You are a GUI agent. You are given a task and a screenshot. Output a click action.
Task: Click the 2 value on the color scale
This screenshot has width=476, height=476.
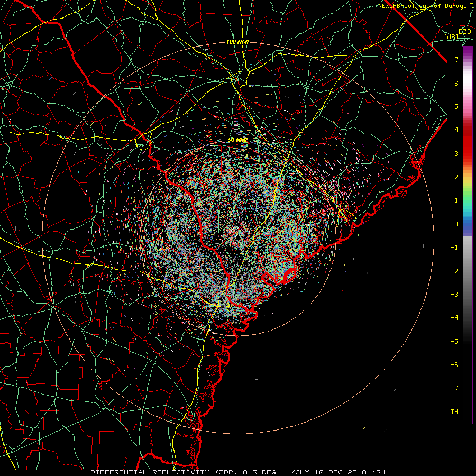pos(456,177)
